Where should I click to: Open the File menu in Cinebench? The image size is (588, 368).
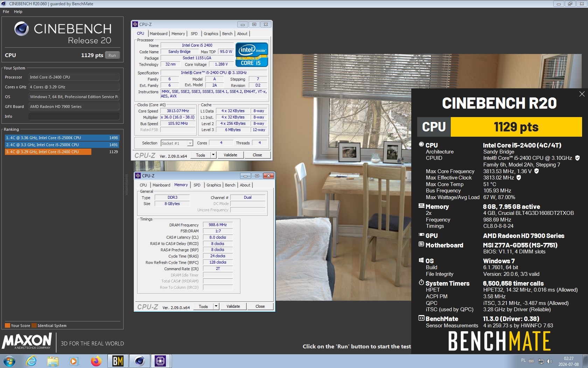point(6,12)
